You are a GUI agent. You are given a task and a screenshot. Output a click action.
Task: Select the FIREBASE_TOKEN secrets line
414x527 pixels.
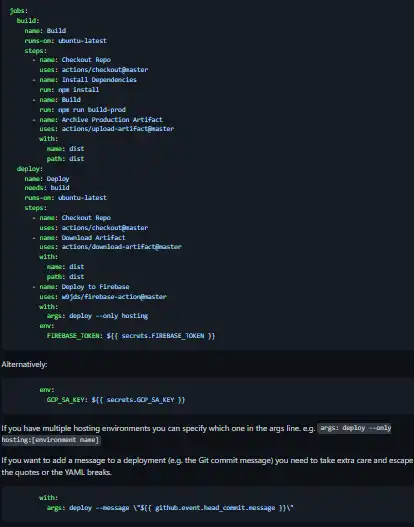[x=131, y=336]
